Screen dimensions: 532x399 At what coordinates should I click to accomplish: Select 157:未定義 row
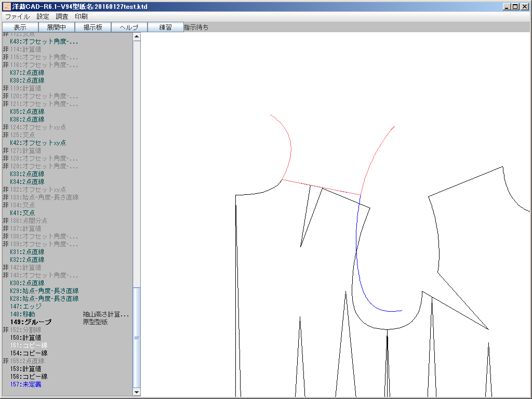25,385
